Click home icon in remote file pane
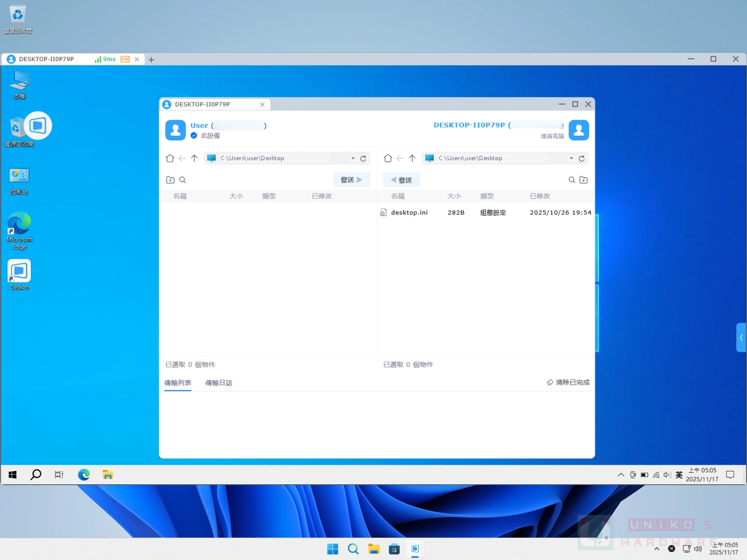Viewport: 747px width, 560px height. pos(388,158)
